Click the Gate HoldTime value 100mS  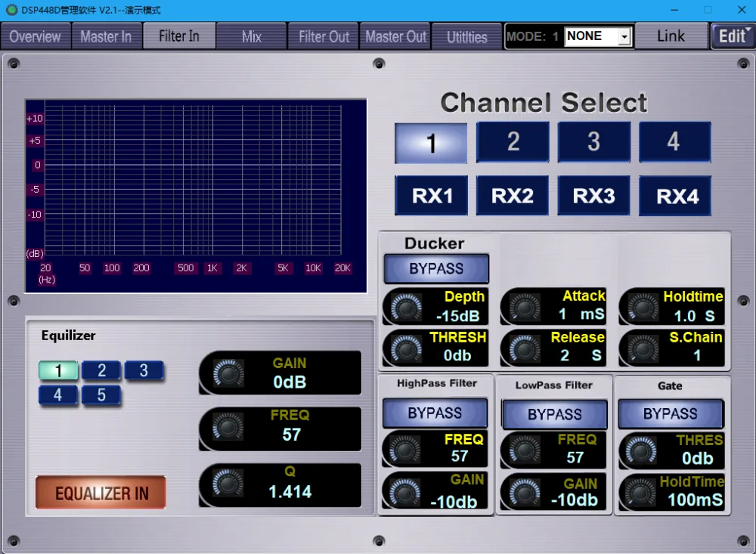click(696, 500)
